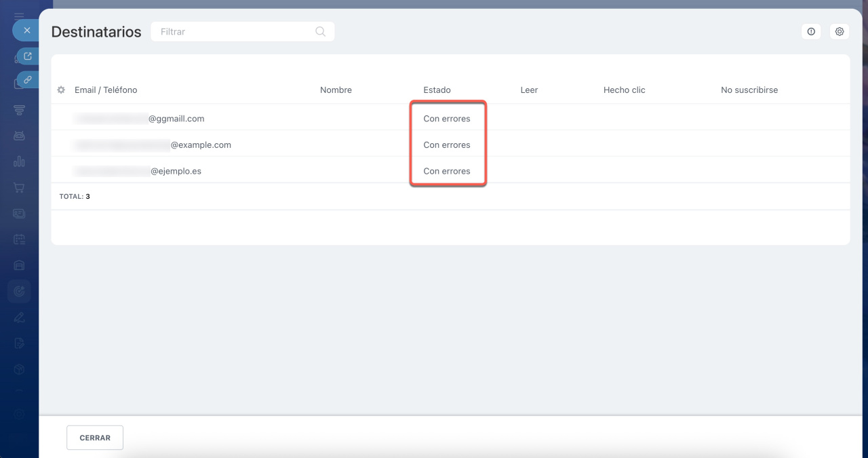868x458 pixels.
Task: Click the No suscribirse column header
Action: [x=749, y=90]
